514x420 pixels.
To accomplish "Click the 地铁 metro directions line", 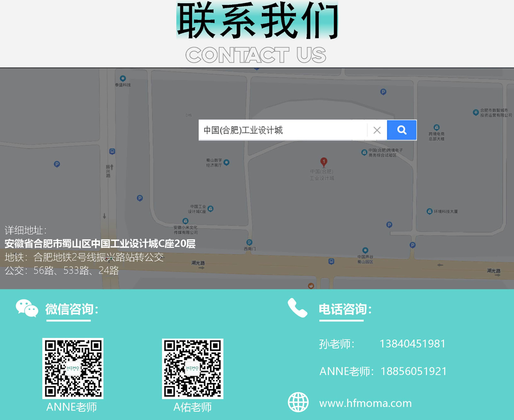I will tap(84, 257).
